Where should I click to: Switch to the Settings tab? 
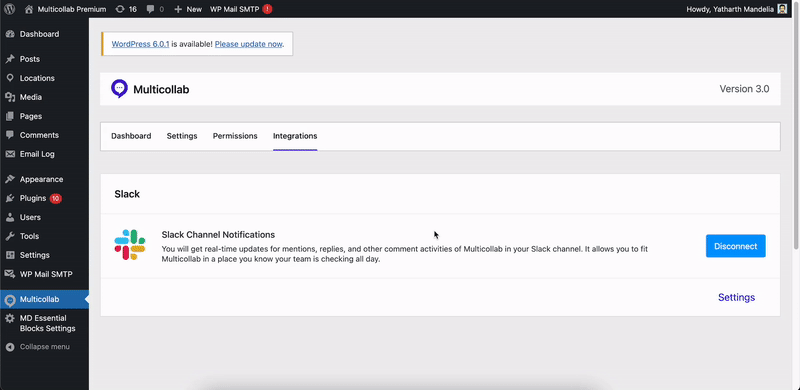[x=182, y=136]
